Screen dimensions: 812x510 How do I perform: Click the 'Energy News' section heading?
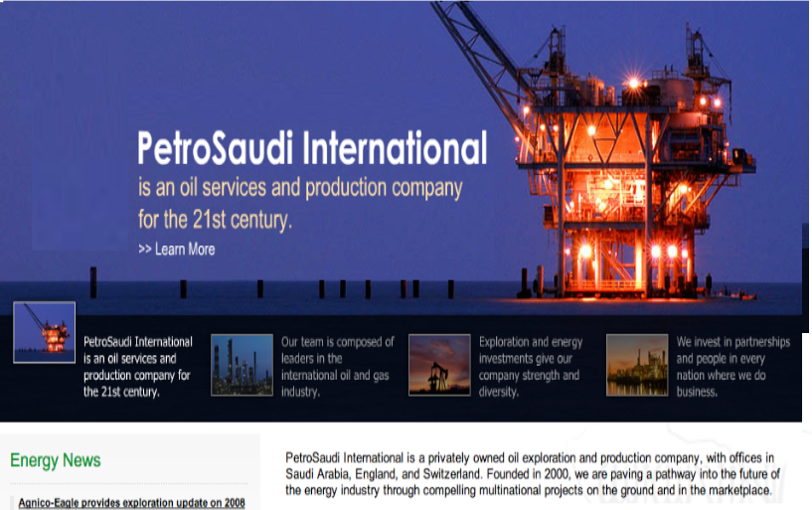click(56, 460)
